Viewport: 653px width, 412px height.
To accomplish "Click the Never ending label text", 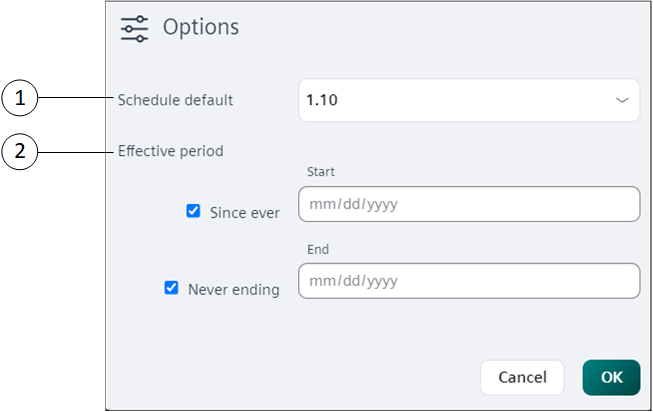I will (234, 289).
